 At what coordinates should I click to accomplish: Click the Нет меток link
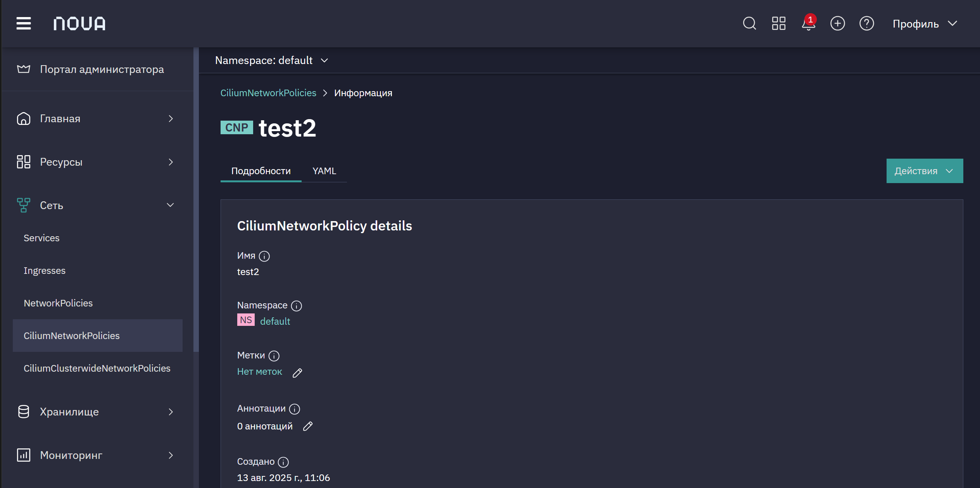pos(259,371)
